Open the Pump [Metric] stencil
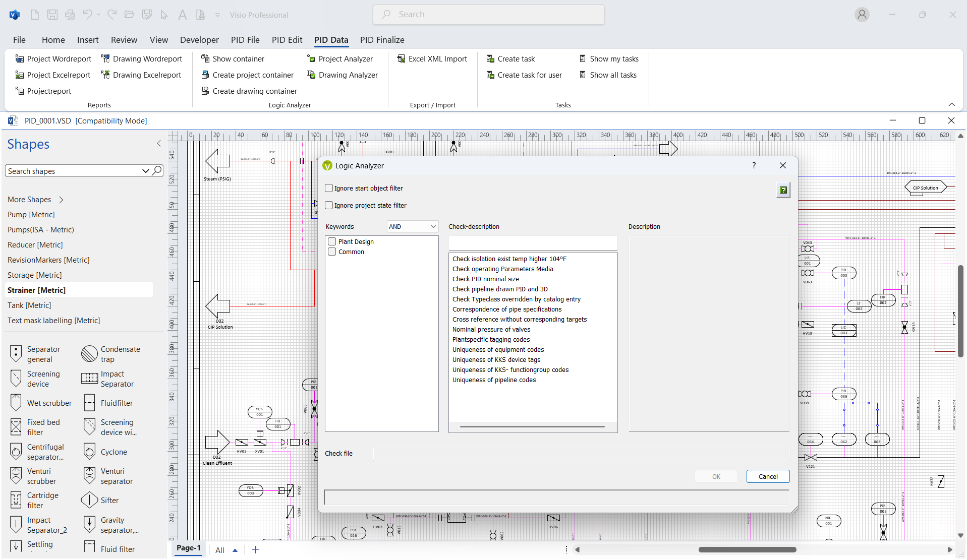 click(x=31, y=215)
